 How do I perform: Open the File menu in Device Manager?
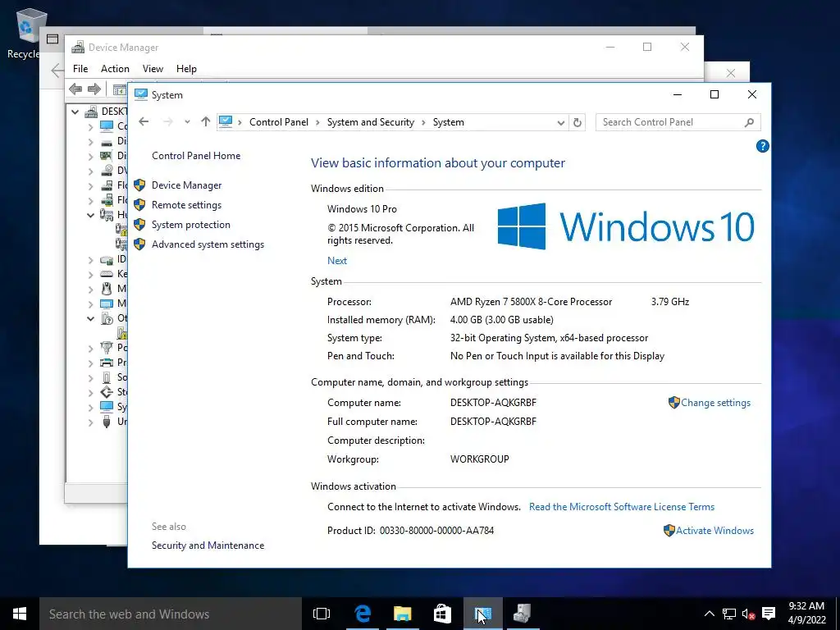point(80,69)
